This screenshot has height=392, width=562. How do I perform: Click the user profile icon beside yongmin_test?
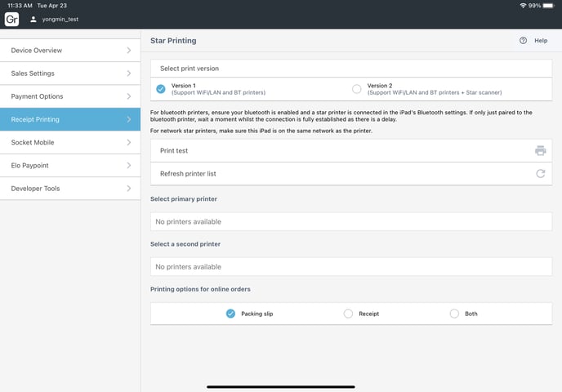pos(33,19)
